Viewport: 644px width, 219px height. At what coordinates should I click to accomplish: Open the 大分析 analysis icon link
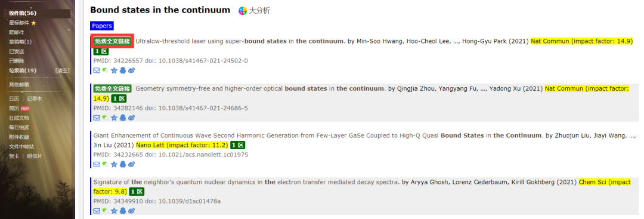point(255,11)
